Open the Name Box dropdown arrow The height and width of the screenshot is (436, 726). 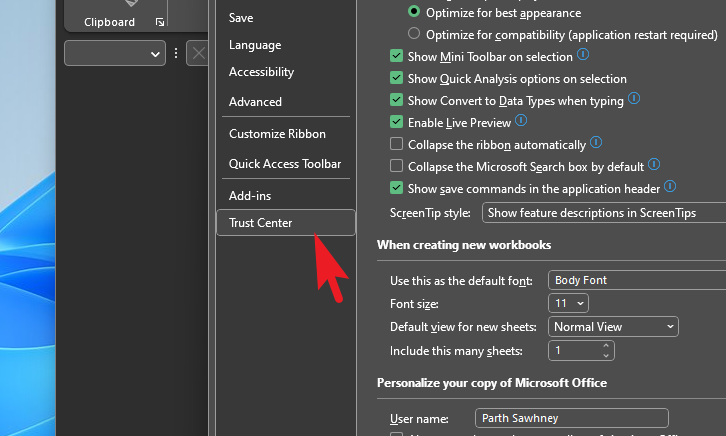[155, 54]
